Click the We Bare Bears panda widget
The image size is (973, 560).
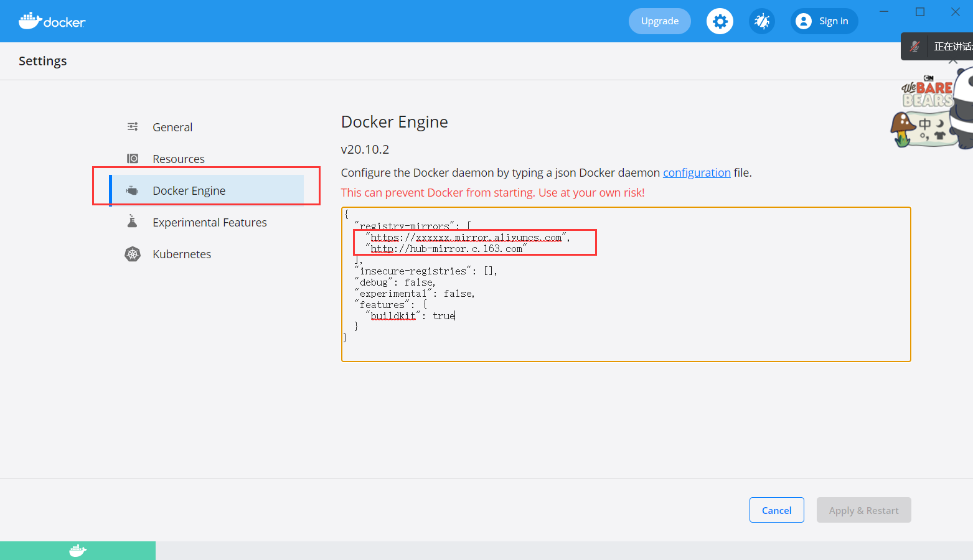point(932,109)
